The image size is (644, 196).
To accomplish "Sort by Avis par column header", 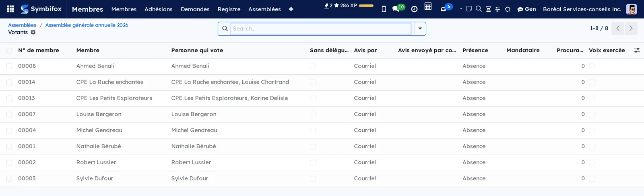I will click(x=365, y=50).
